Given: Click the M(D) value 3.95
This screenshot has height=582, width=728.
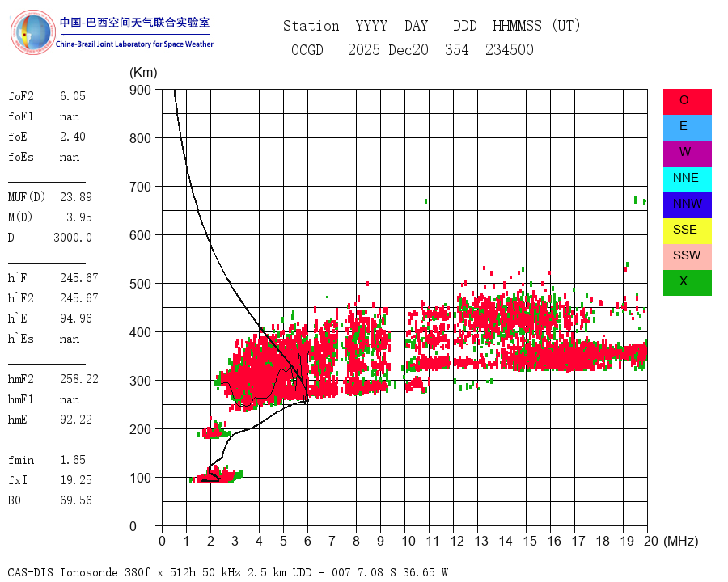Looking at the screenshot, I should [79, 217].
